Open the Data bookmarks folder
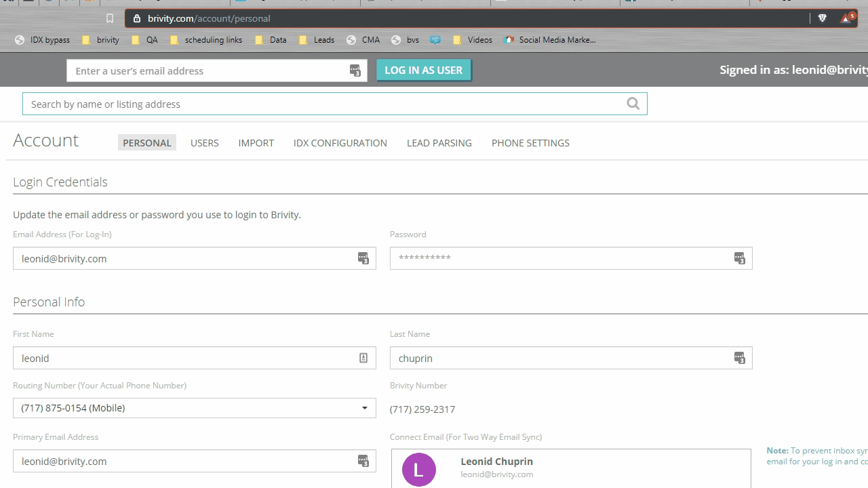Image resolution: width=868 pixels, height=488 pixels. [x=271, y=40]
